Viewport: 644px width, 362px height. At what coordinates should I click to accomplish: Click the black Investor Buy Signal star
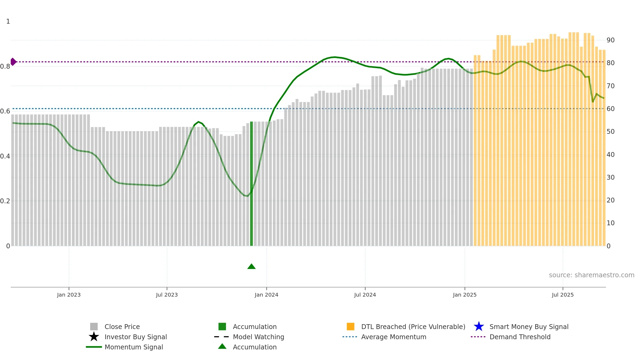pyautogui.click(x=94, y=337)
